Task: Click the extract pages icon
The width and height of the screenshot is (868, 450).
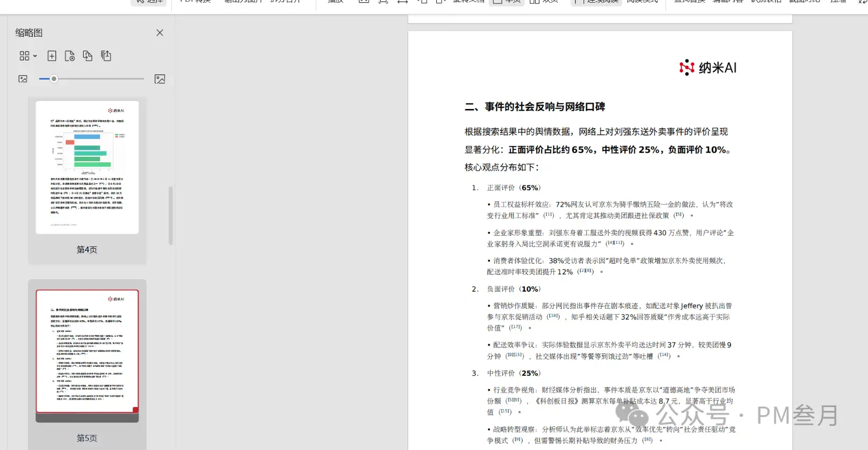Action: [106, 56]
